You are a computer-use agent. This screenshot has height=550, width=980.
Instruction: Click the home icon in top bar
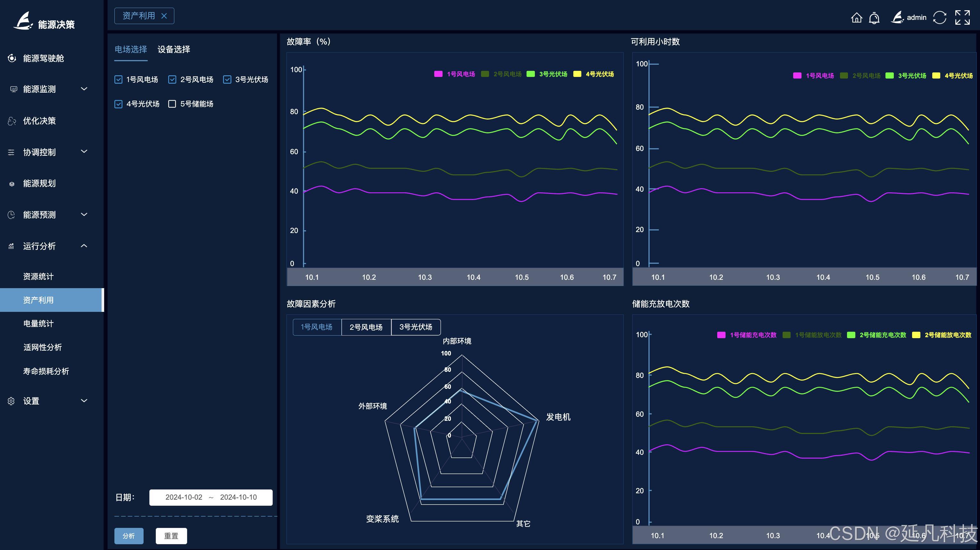pyautogui.click(x=856, y=18)
